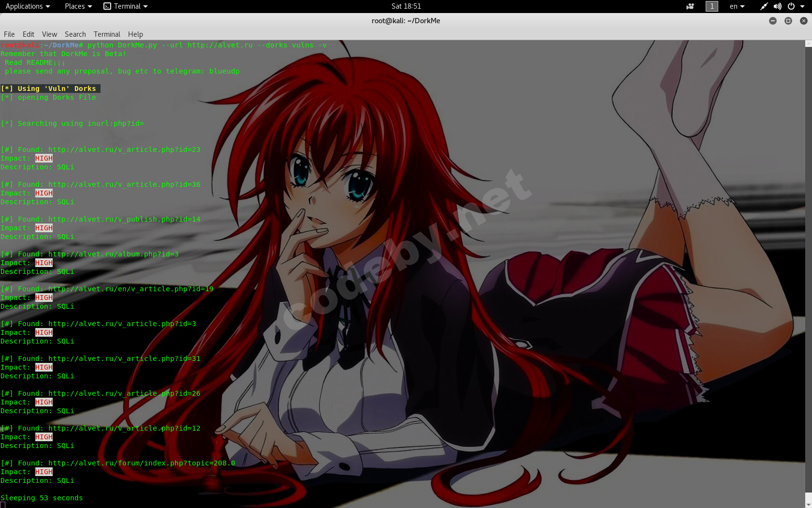Click the found URL v_article.php?id=12
812x508 pixels.
pyautogui.click(x=124, y=428)
